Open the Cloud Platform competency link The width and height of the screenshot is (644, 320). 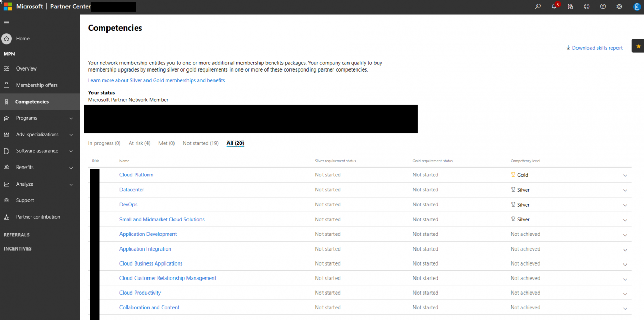point(136,175)
